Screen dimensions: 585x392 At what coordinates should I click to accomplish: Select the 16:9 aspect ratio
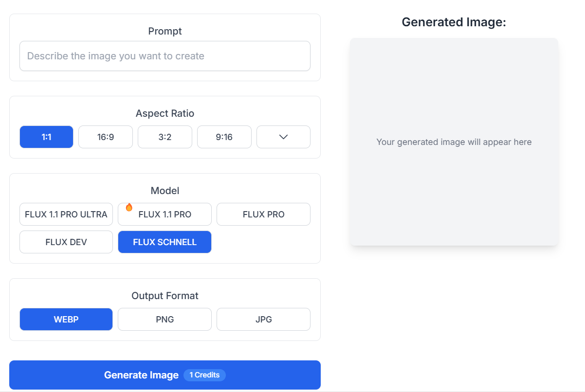click(106, 137)
